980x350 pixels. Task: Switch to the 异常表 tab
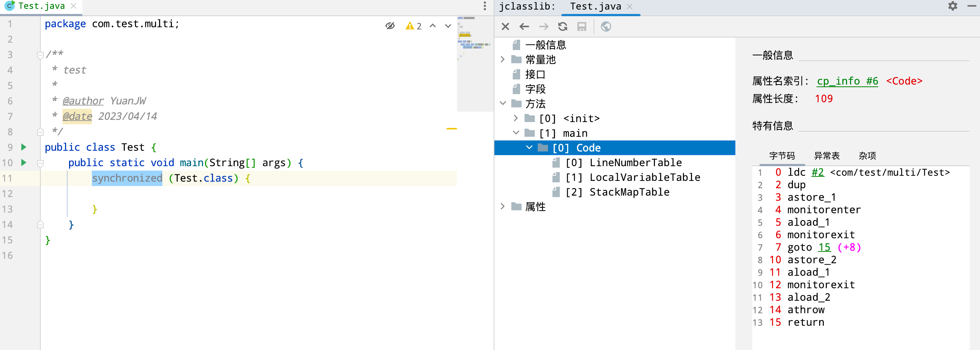point(826,156)
